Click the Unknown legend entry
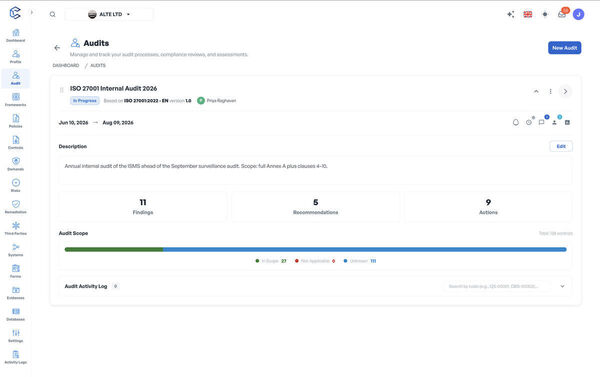Viewport: 600px width, 377px height. 360,261
